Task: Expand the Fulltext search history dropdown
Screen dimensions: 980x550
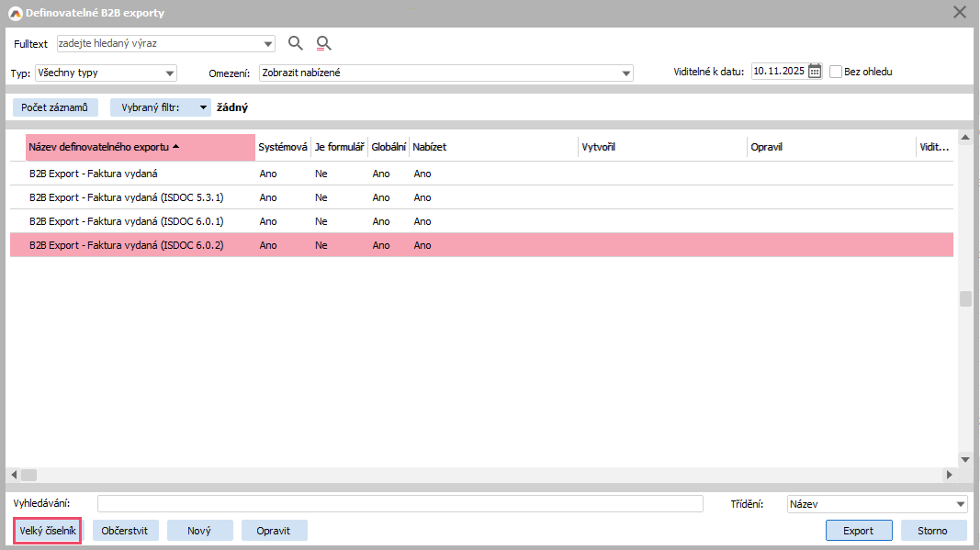Action: [x=268, y=44]
